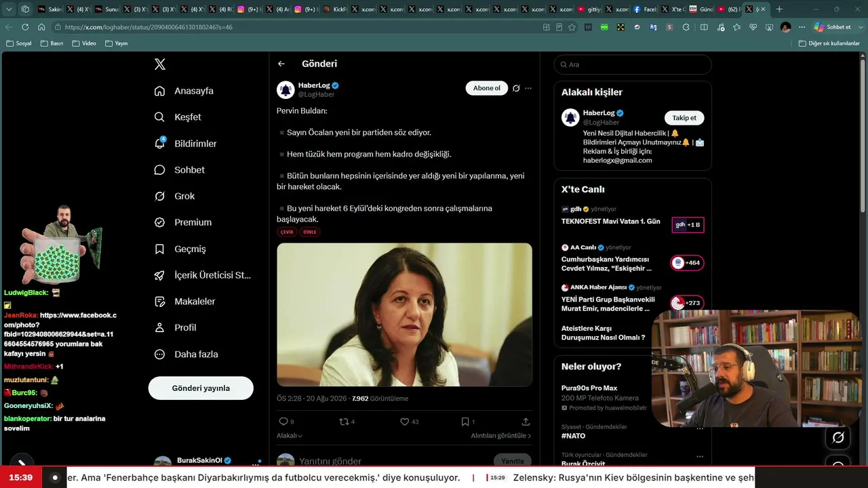Open the Yayın bookmarks folder
Screen dimensions: 868x488
tap(117, 43)
